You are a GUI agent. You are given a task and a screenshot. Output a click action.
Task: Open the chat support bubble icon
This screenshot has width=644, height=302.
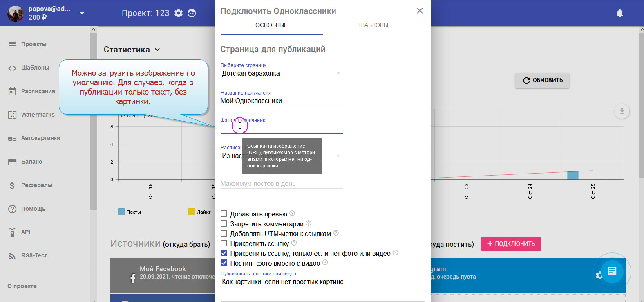[612, 271]
